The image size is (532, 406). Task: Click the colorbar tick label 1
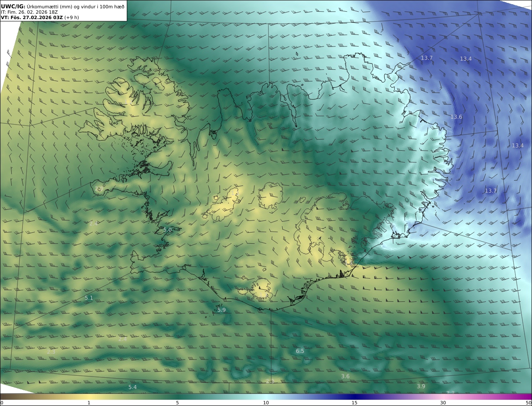tap(89, 403)
